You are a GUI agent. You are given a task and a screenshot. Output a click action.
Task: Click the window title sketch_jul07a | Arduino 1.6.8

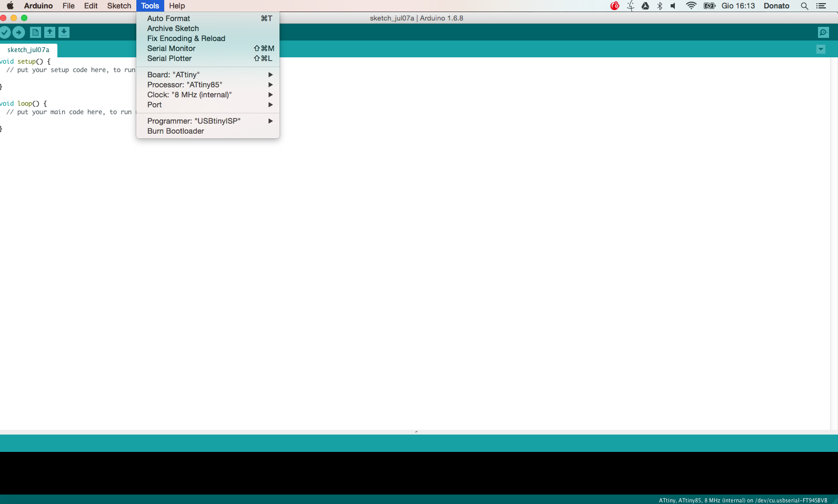pos(416,18)
